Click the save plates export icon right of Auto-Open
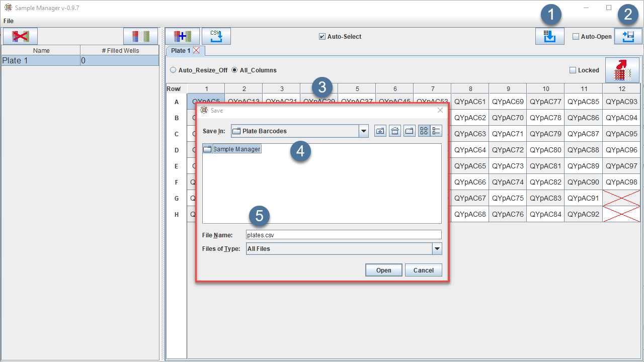The image size is (644, 362). (628, 36)
